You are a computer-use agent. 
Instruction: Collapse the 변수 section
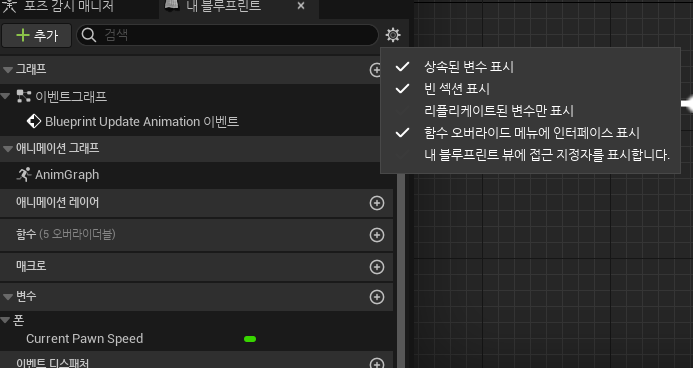tap(8, 297)
